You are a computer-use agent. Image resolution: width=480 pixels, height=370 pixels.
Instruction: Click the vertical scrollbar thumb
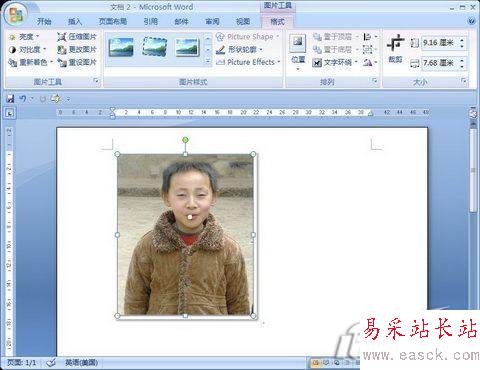[x=473, y=170]
